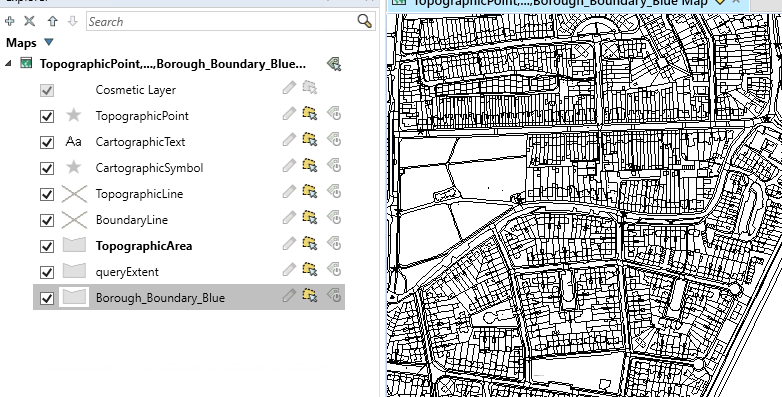Select the Cosmetic Layer name
Image resolution: width=782 pixels, height=397 pixels.
(x=136, y=90)
